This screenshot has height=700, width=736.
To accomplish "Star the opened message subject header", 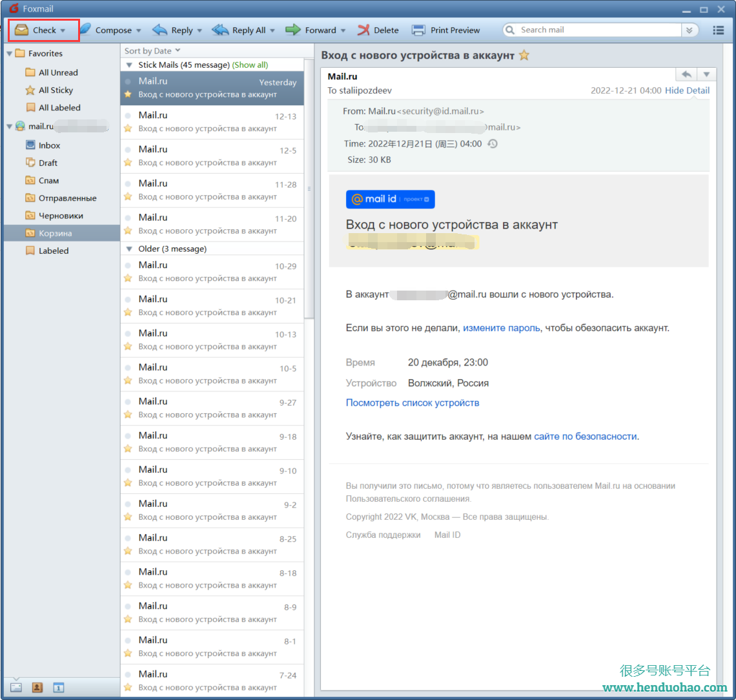I will (x=524, y=55).
